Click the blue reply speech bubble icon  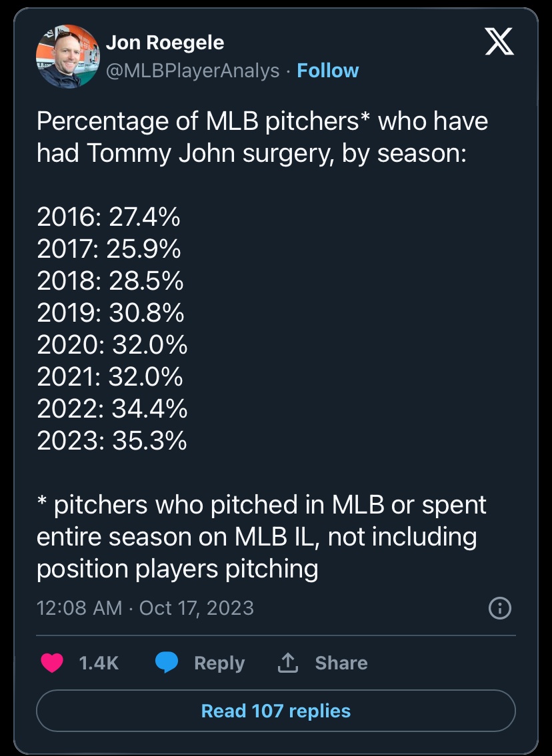167,663
